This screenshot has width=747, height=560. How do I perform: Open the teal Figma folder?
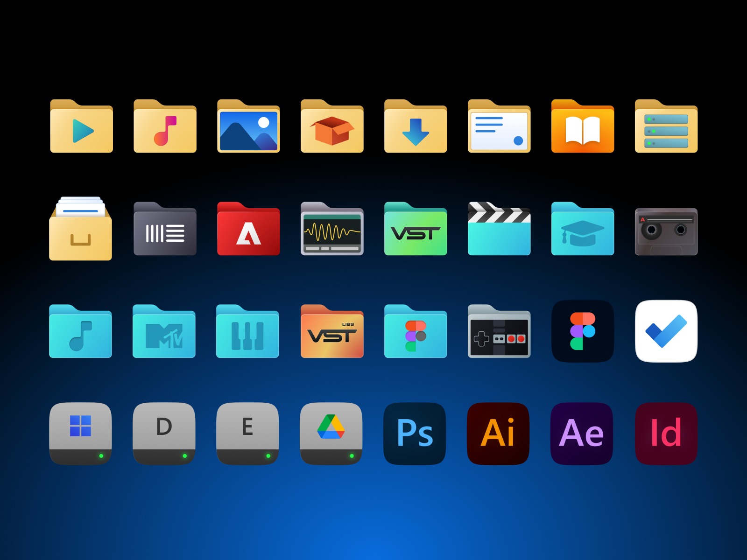click(x=416, y=331)
